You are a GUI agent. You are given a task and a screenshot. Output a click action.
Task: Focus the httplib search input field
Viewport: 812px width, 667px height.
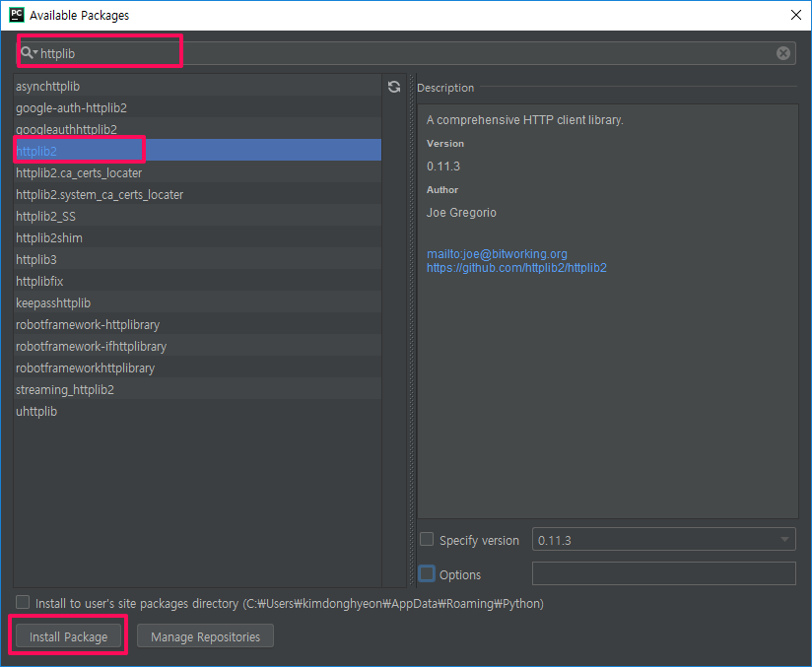(407, 53)
